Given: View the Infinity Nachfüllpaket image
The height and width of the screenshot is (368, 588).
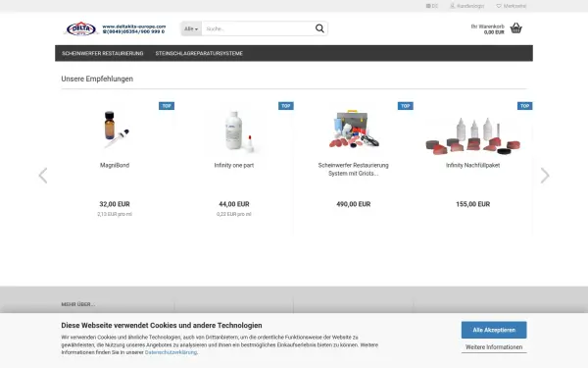Looking at the screenshot, I should tap(473, 136).
